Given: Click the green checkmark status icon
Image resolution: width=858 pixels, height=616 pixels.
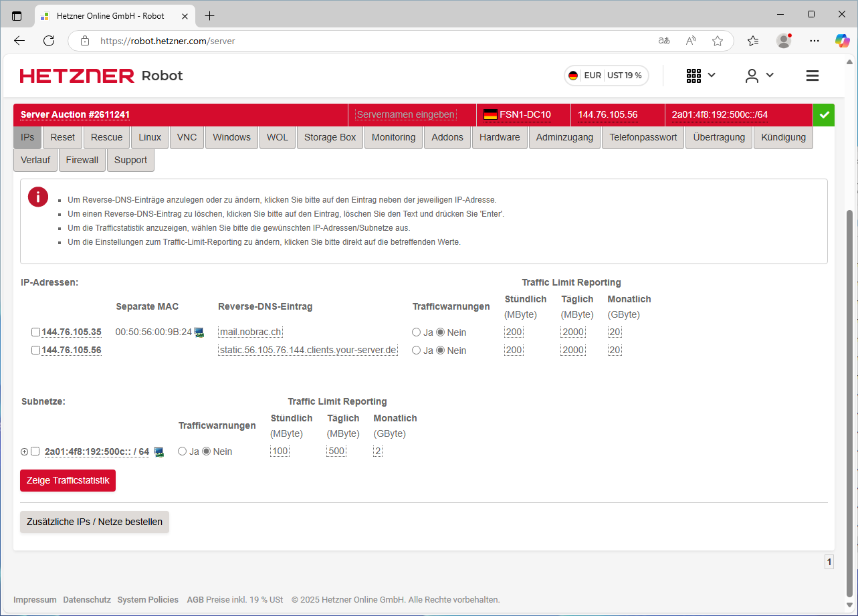Looking at the screenshot, I should [x=824, y=114].
